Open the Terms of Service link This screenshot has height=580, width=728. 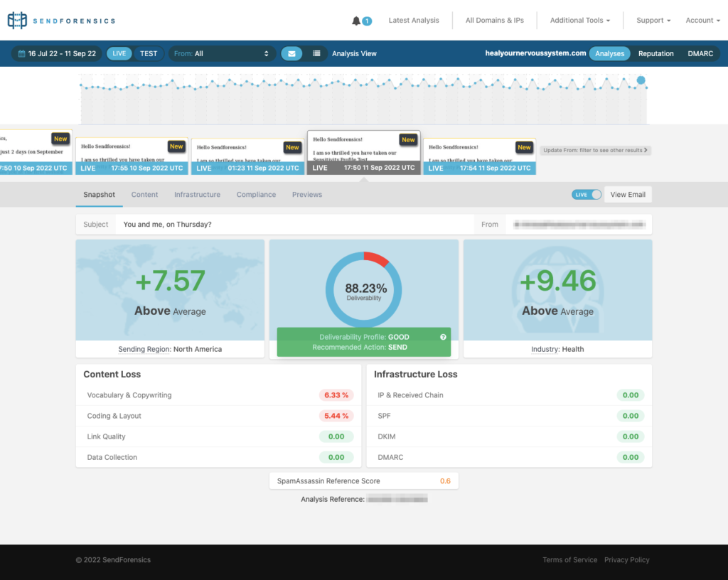tap(569, 559)
